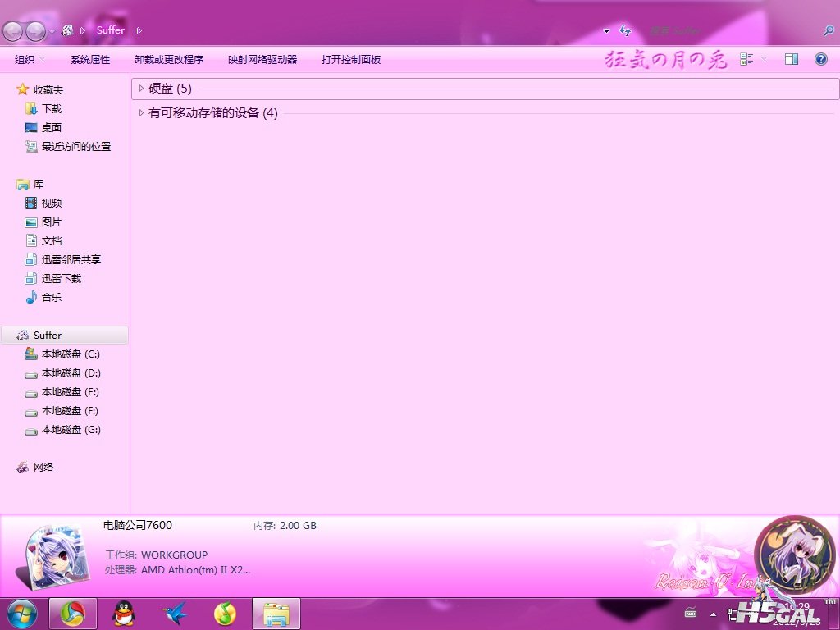Click the music note icon beside 音乐

click(x=31, y=297)
